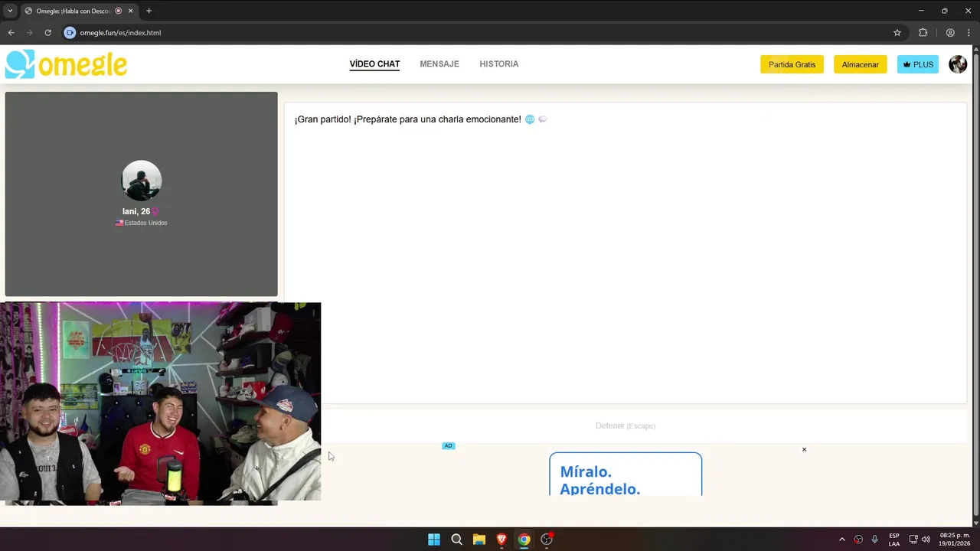
Task: Click the local webcam video preview
Action: [x=161, y=402]
